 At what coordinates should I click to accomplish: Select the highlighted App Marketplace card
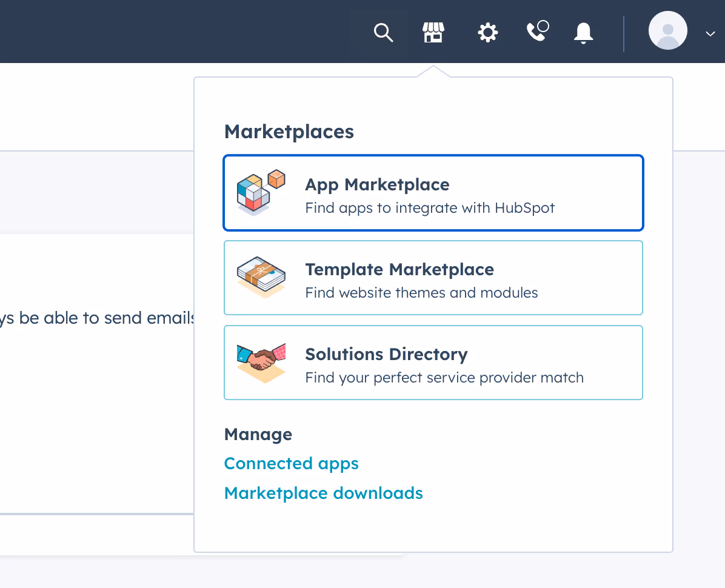433,193
